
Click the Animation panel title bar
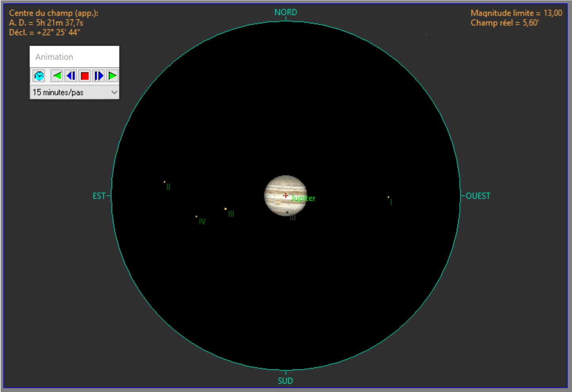click(x=74, y=57)
